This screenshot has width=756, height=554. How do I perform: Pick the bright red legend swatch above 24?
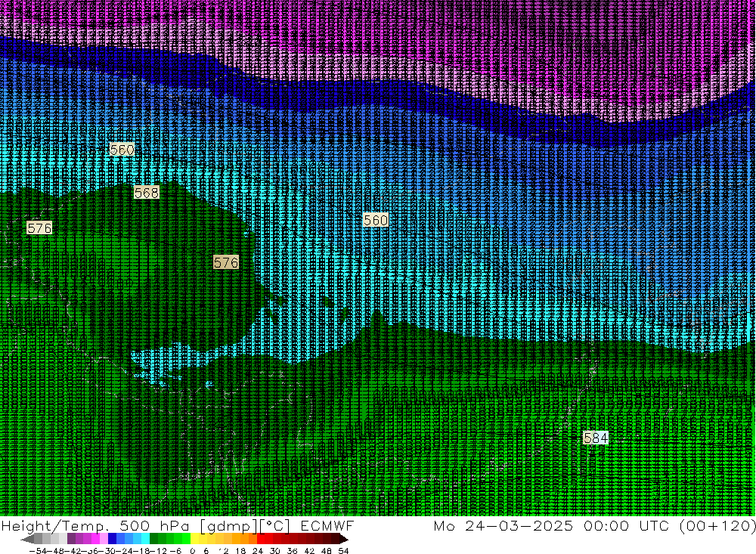click(x=261, y=539)
